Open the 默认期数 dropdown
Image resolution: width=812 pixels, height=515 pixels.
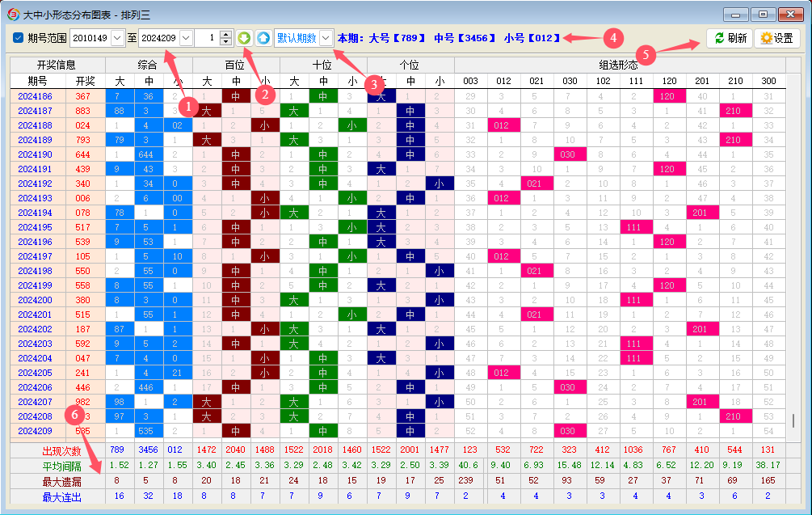pos(326,38)
